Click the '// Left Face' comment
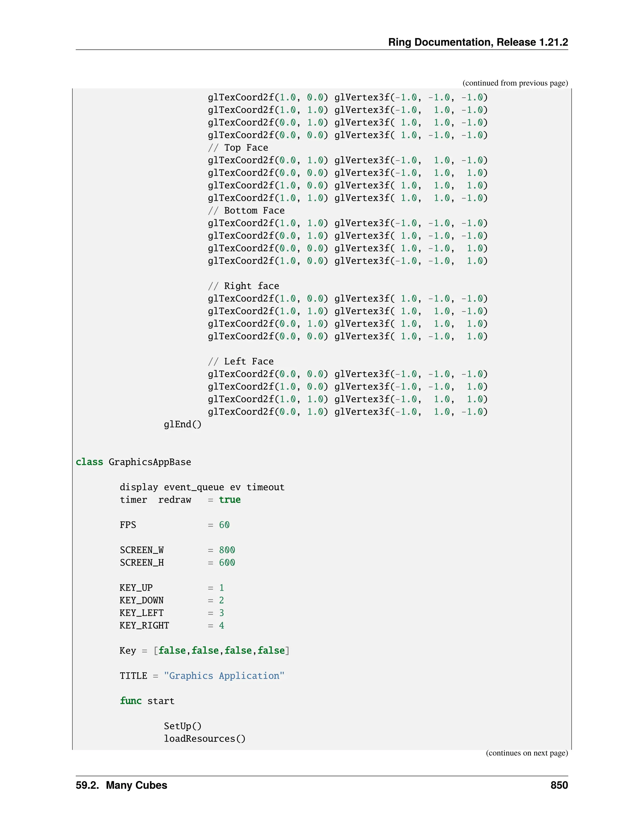This screenshot has width=644, height=833. point(241,361)
